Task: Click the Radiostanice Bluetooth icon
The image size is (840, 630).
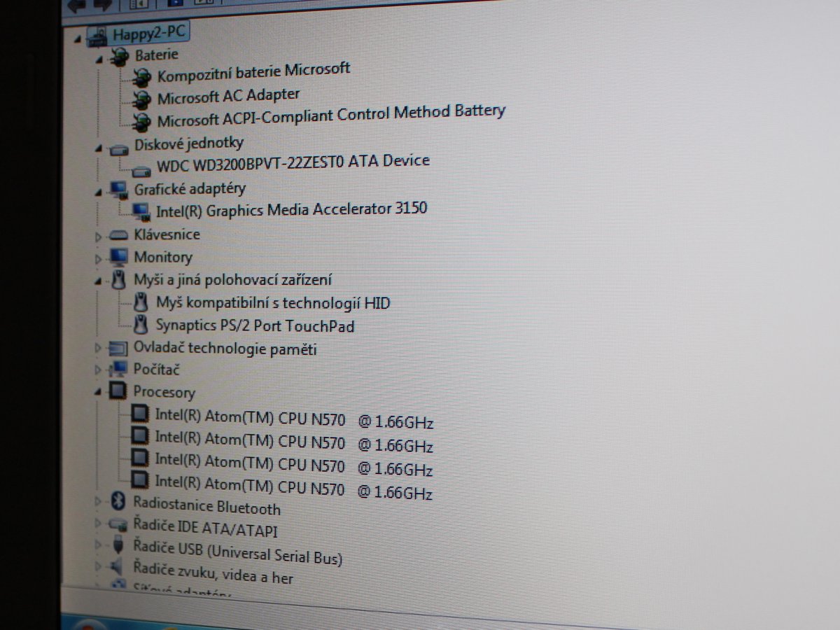Action: point(118,500)
